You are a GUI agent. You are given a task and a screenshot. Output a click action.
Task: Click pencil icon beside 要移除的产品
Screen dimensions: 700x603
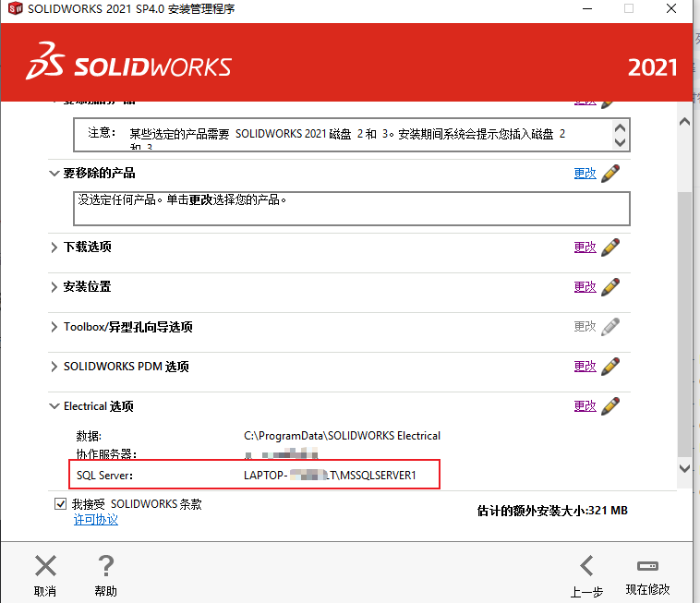click(x=610, y=174)
